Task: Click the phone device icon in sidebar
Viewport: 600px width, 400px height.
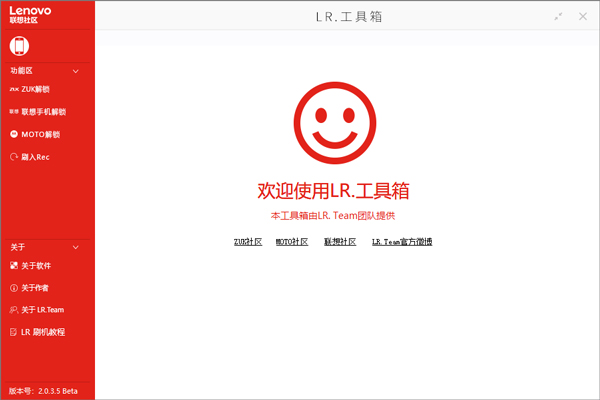Action: [x=19, y=46]
